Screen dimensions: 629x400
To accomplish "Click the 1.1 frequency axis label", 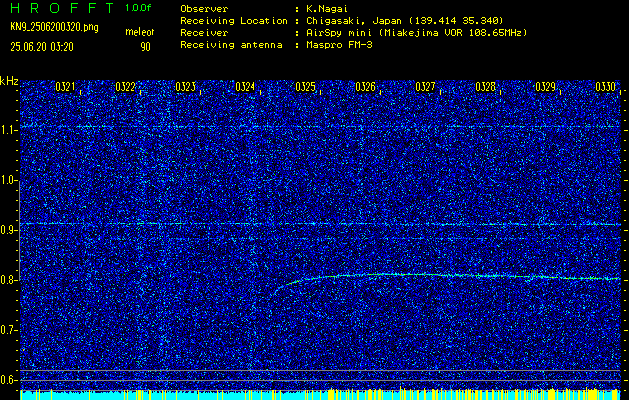I will click(x=8, y=130).
